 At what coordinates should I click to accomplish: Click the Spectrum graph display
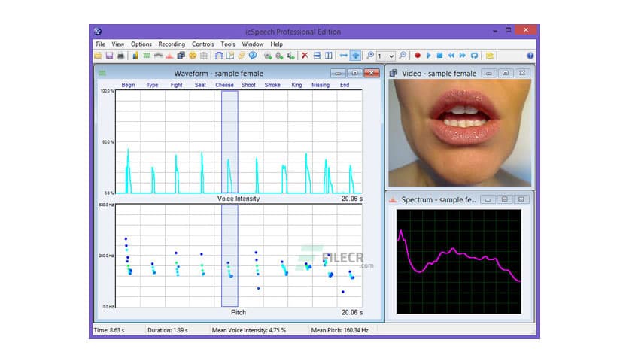tap(459, 262)
